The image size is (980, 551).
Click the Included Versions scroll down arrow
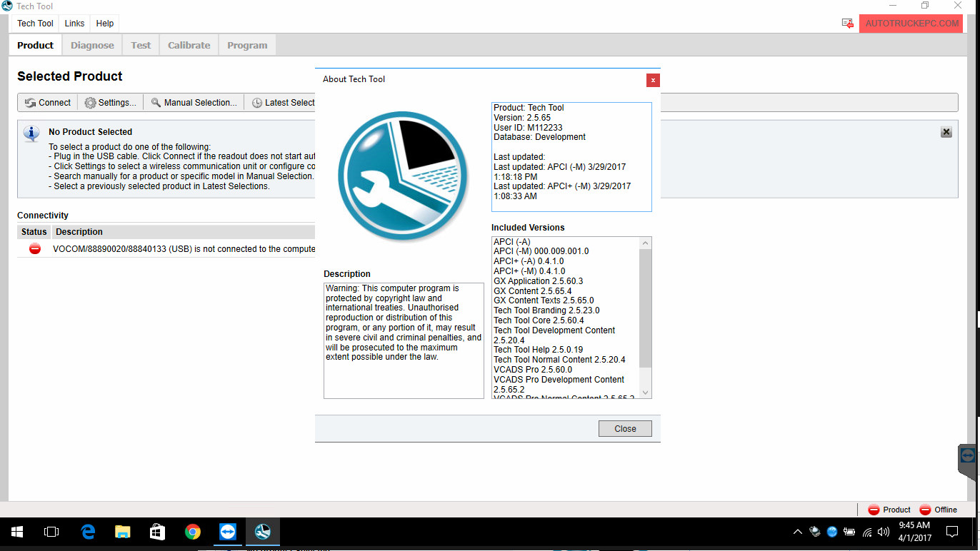pyautogui.click(x=646, y=393)
